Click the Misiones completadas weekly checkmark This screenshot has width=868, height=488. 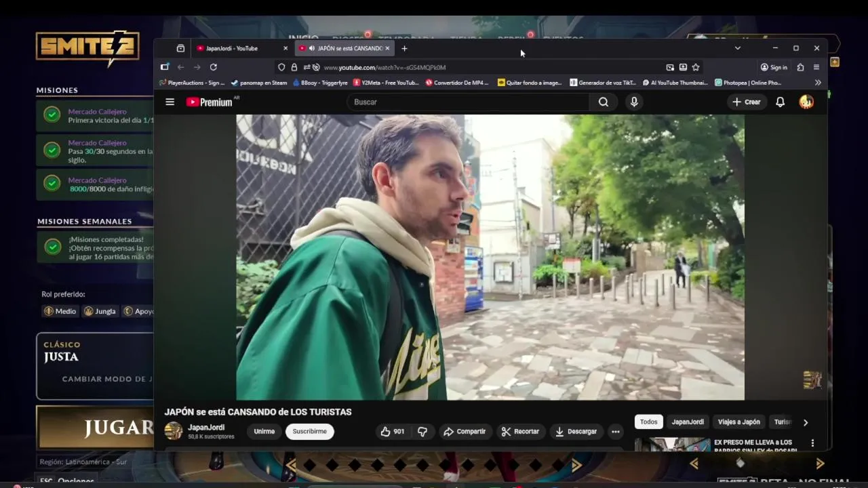[x=52, y=247]
